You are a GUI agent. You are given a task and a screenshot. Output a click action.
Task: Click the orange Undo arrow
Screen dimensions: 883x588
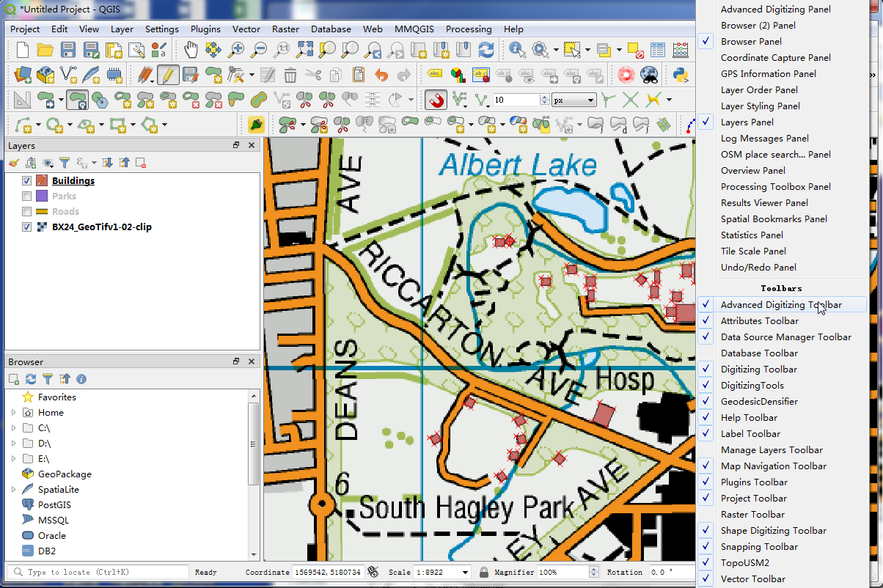coord(381,75)
